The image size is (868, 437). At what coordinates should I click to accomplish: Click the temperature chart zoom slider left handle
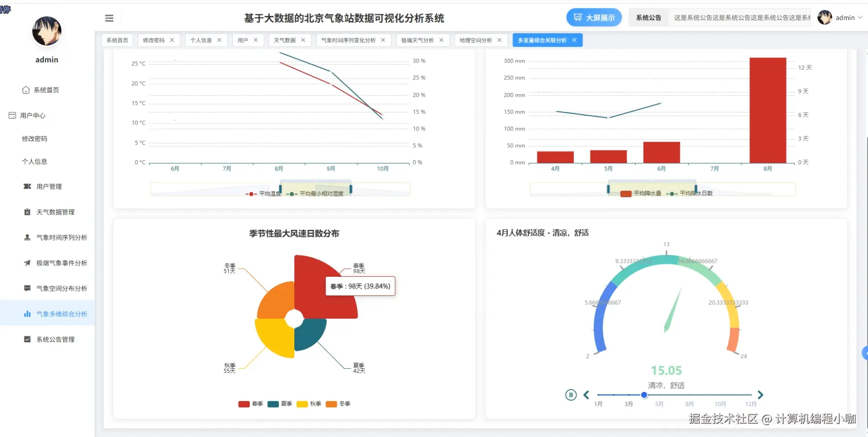[280, 189]
